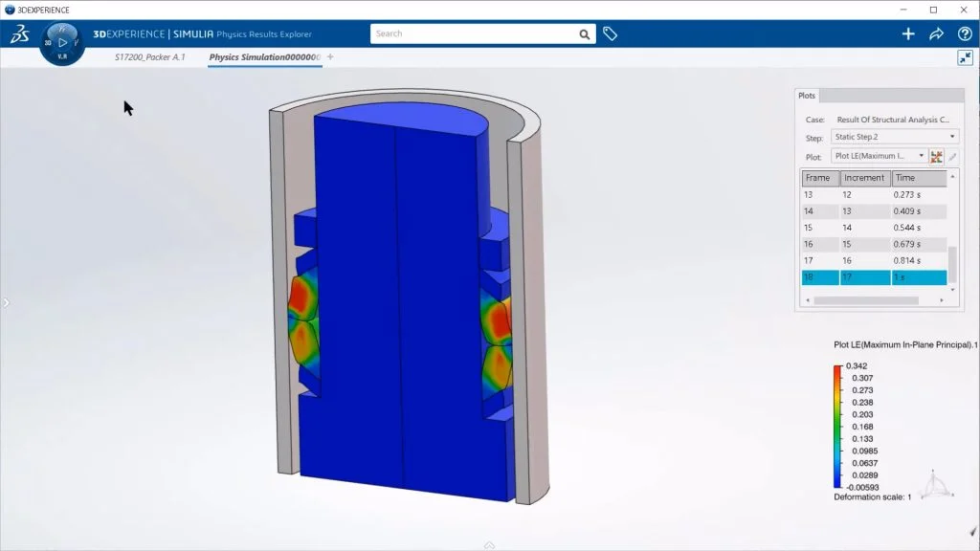Select highlighted frame 18 row at 1 s

point(874,277)
